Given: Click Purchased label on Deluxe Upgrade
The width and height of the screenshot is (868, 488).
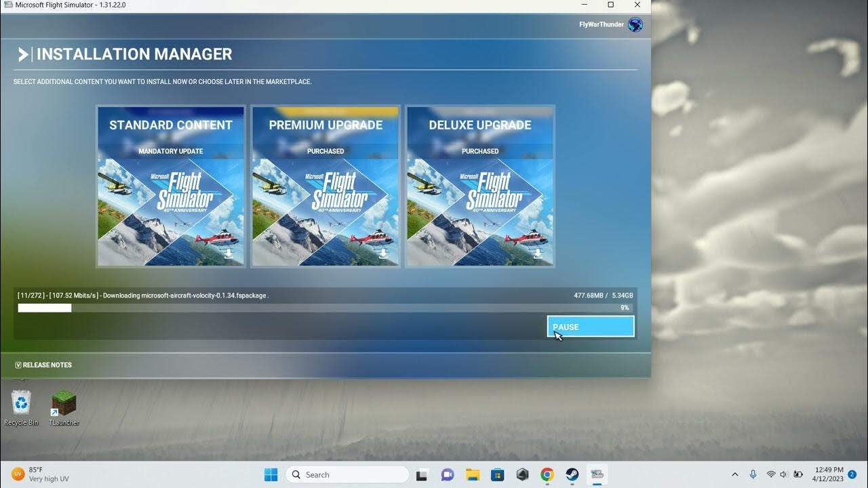Looking at the screenshot, I should 480,151.
